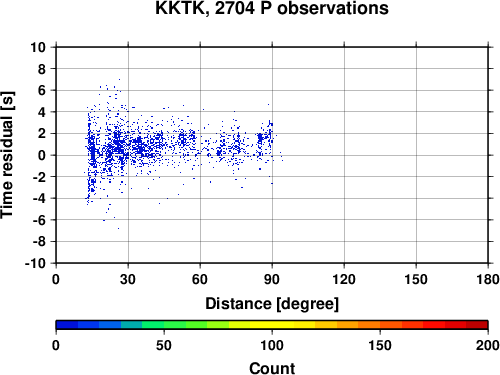The image size is (500, 375).
Task: Click y-axis tick label '10'
Action: point(38,47)
